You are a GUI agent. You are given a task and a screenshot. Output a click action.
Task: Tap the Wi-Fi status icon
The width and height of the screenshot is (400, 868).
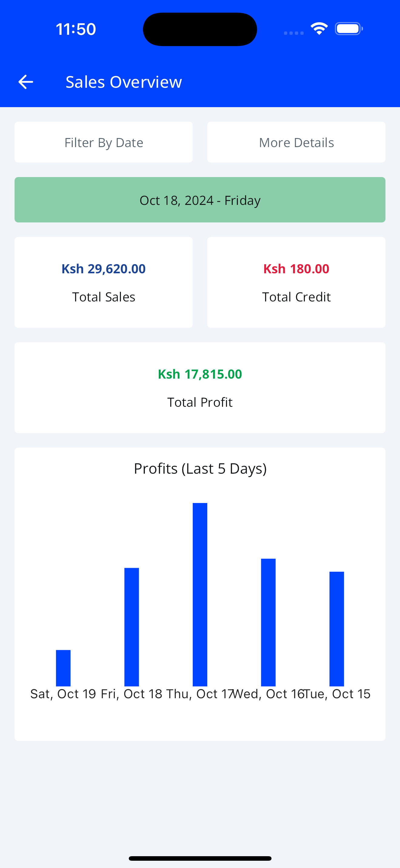[319, 29]
